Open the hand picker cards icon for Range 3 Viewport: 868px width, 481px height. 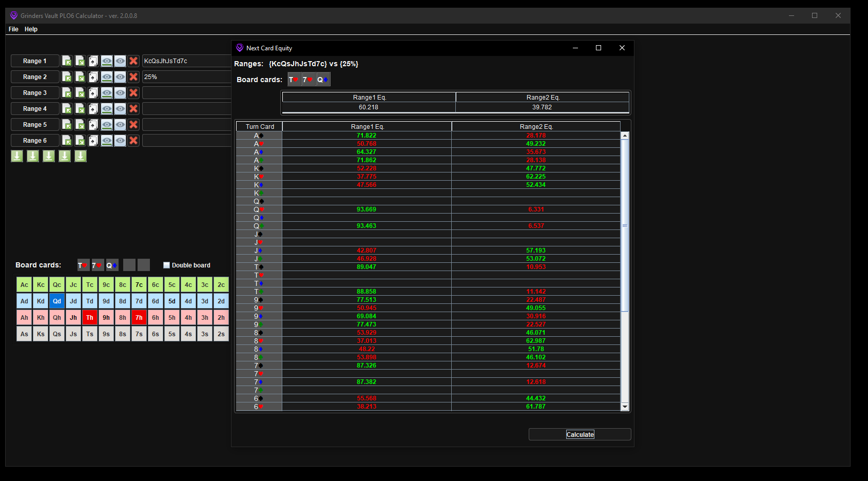(x=93, y=92)
